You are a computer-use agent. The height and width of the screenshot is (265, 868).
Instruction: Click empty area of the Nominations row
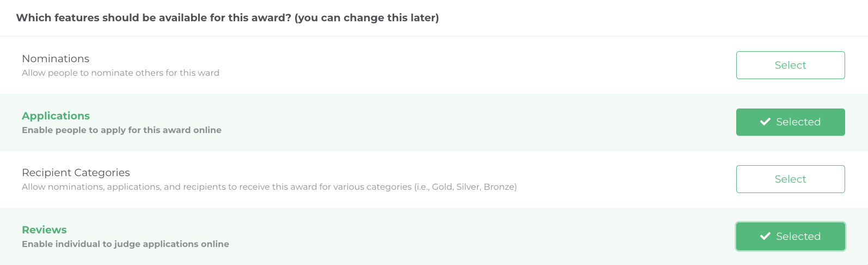(436, 65)
